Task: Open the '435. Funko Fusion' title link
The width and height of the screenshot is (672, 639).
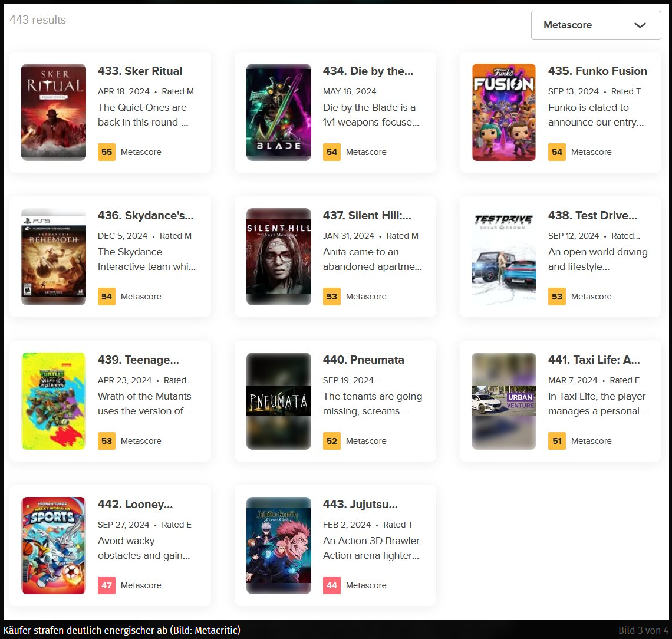Action: (597, 71)
